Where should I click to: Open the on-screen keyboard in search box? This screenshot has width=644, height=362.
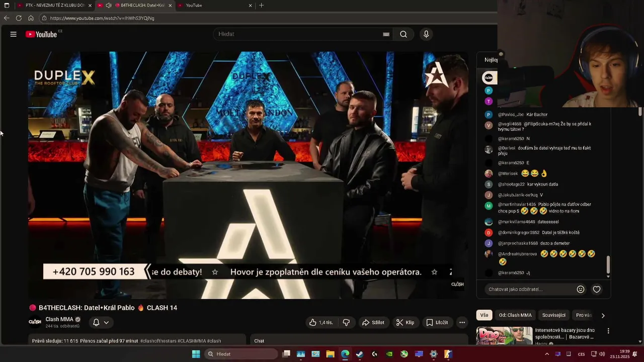(x=386, y=34)
